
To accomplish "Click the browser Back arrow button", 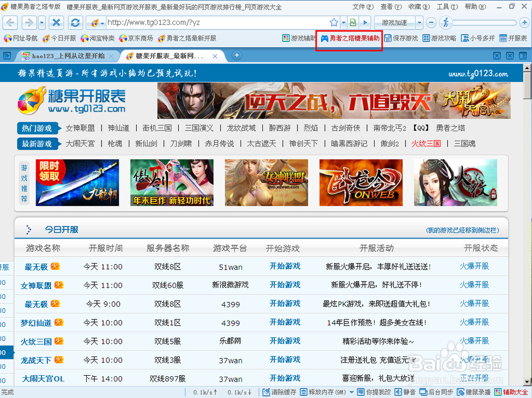I will (x=11, y=22).
